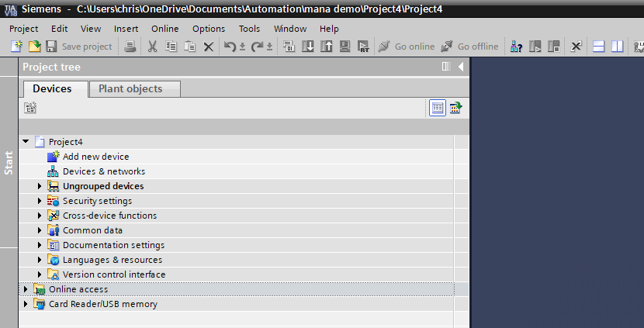Open the View menu

click(91, 29)
